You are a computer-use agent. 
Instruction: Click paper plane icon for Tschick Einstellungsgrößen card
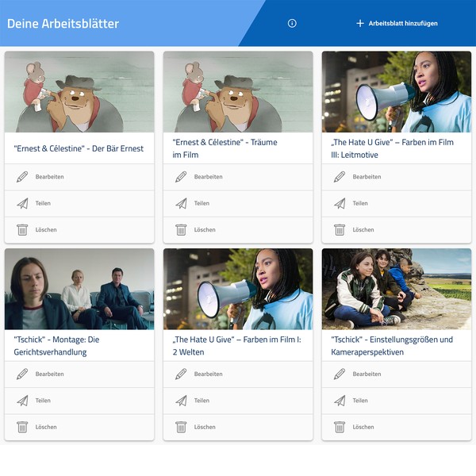pyautogui.click(x=340, y=401)
